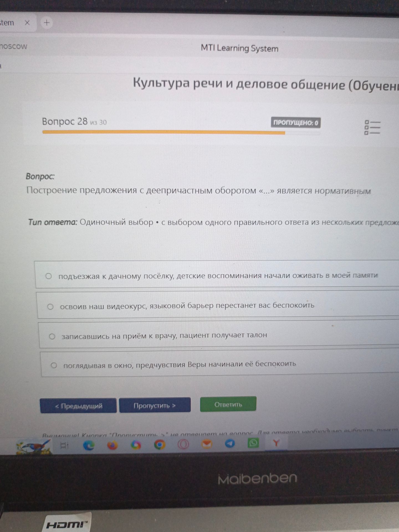Open WhatsApp from the taskbar
The image size is (399, 532).
pos(253,443)
